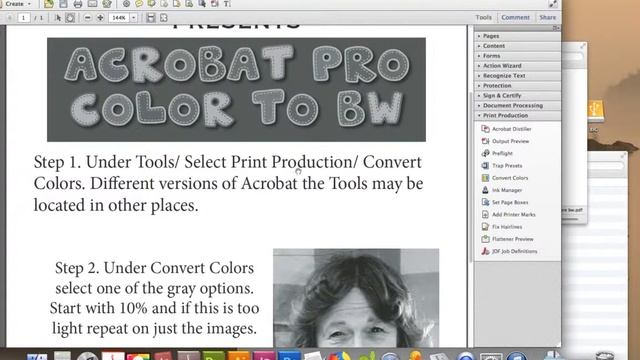Click the Print icon in toolbar
The width and height of the screenshot is (640, 360).
click(x=78, y=4)
